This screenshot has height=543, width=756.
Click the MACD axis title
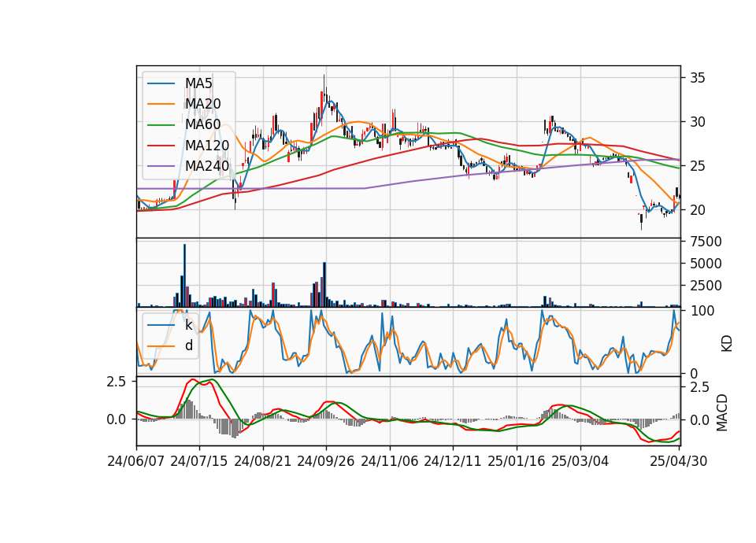(x=722, y=412)
